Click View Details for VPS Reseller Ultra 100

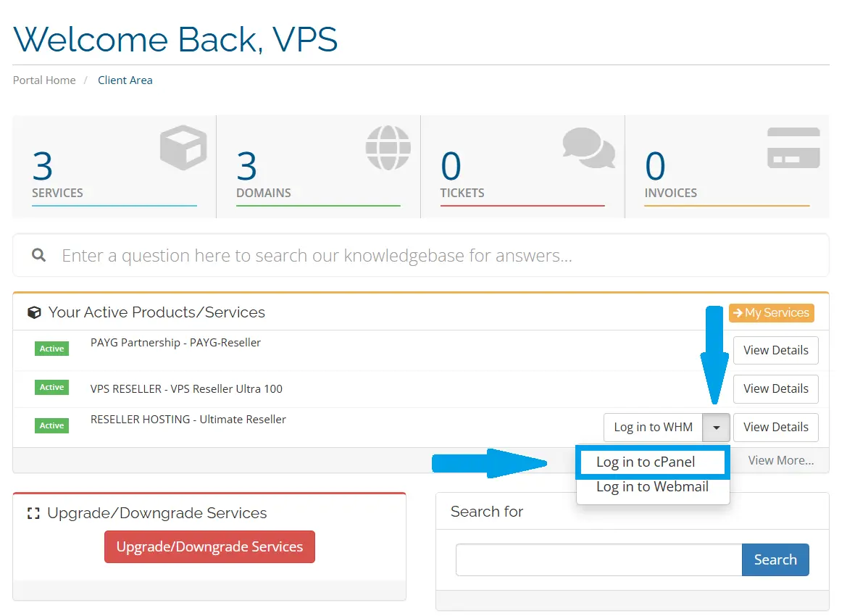(775, 388)
